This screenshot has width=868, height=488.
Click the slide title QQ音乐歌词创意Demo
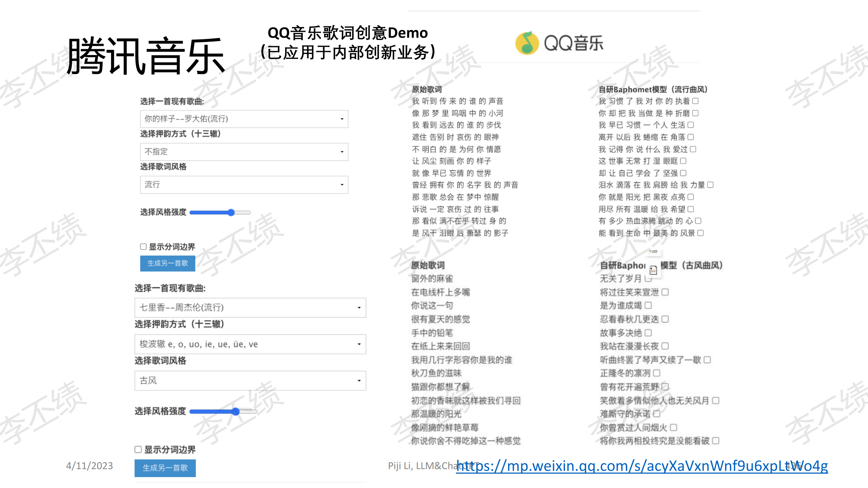point(347,33)
